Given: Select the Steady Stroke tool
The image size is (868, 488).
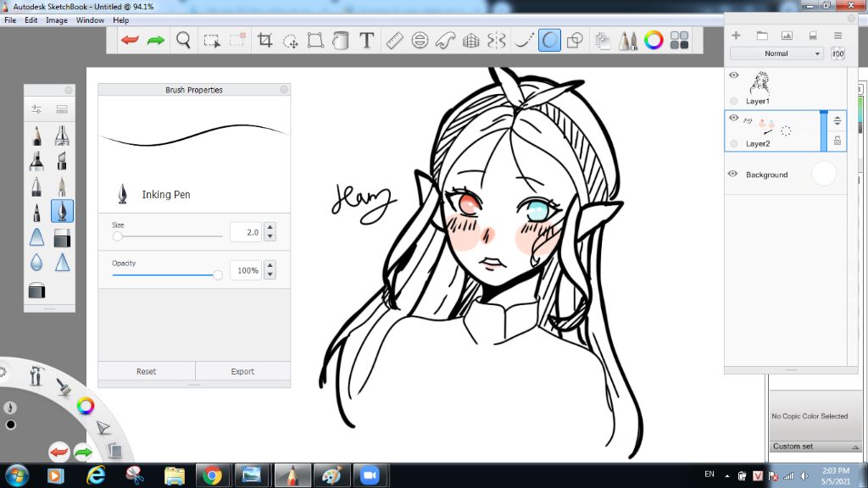Looking at the screenshot, I should point(524,41).
